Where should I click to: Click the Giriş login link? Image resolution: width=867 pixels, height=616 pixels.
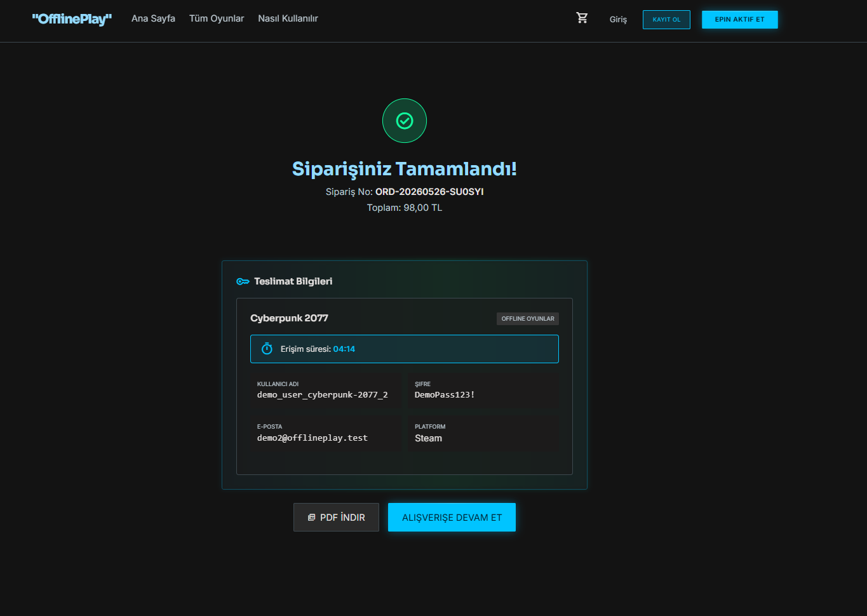click(618, 19)
